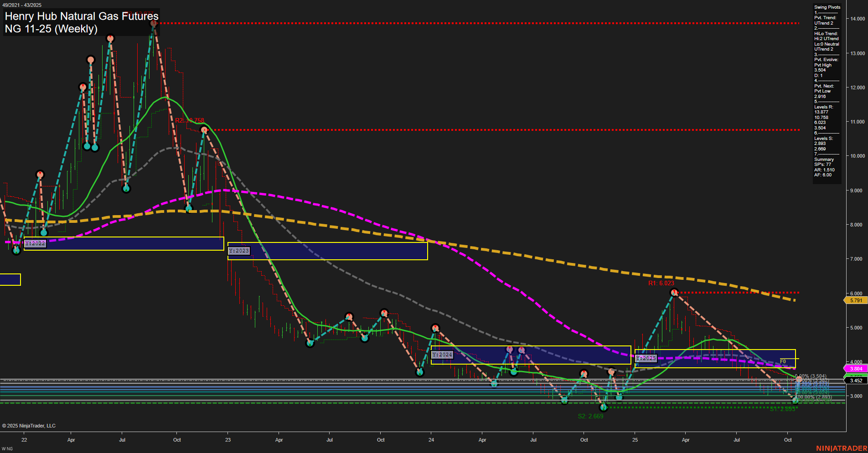Screen dimensions: 868x453
Task: Select the pivot dot at R1 6.023 peak
Action: click(674, 292)
